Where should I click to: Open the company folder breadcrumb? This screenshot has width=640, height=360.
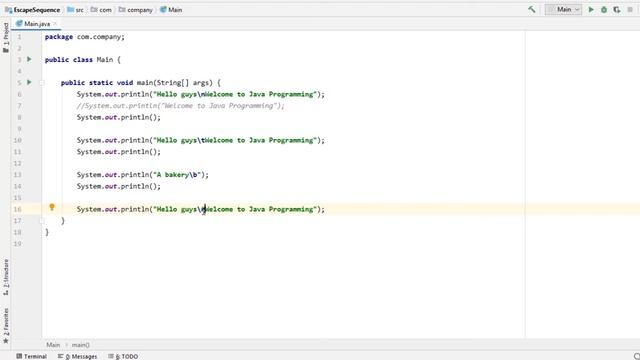click(x=136, y=9)
